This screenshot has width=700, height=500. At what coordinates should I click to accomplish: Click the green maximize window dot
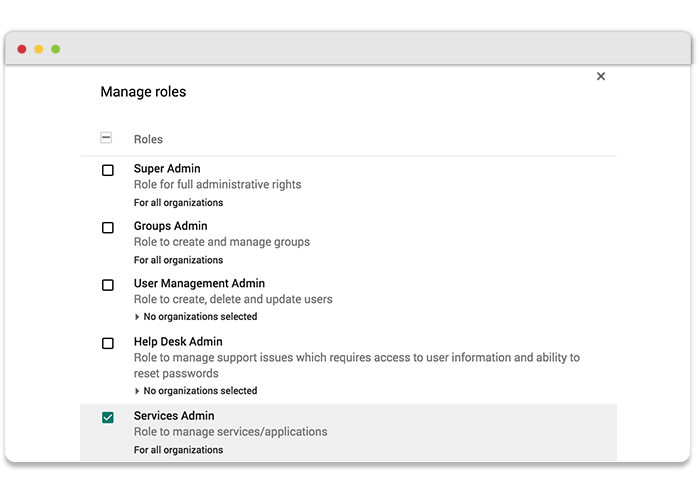click(x=56, y=49)
